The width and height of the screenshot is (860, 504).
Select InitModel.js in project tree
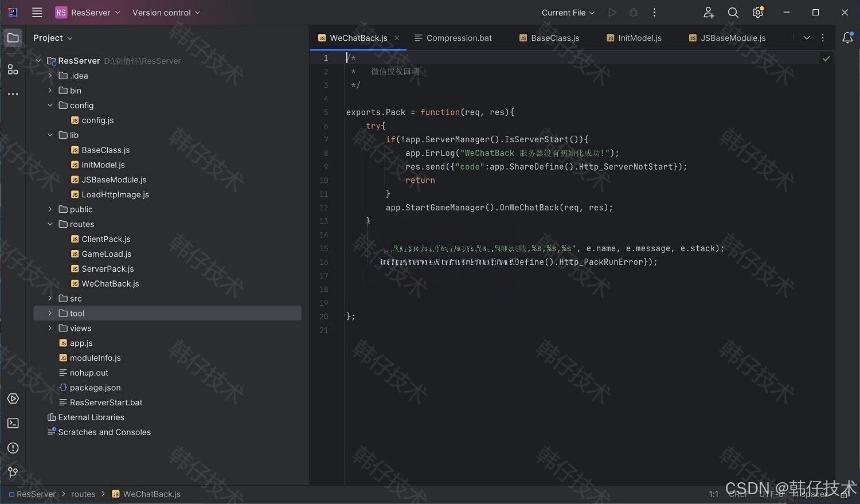97,165
